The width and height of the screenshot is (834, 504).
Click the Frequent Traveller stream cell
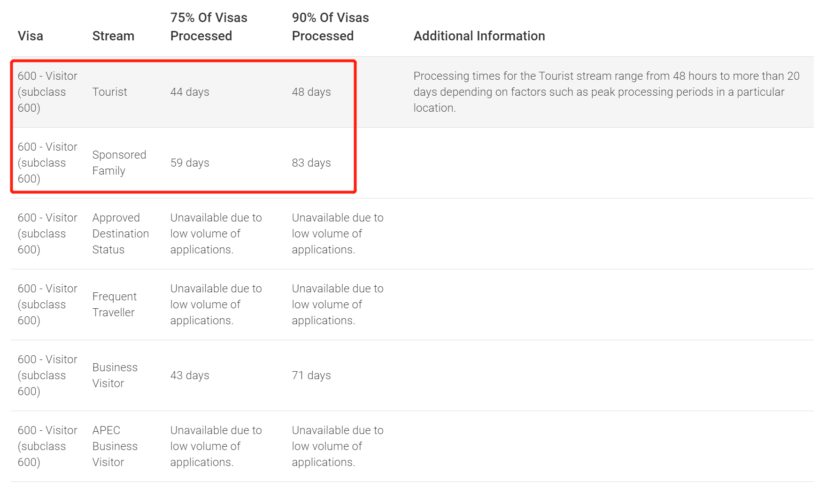(x=114, y=305)
